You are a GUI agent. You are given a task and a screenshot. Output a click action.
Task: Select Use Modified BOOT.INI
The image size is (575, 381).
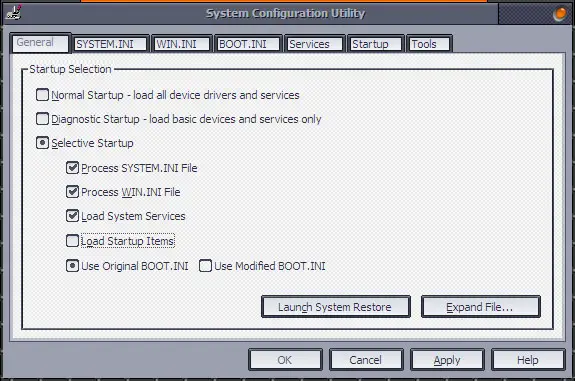pos(205,266)
